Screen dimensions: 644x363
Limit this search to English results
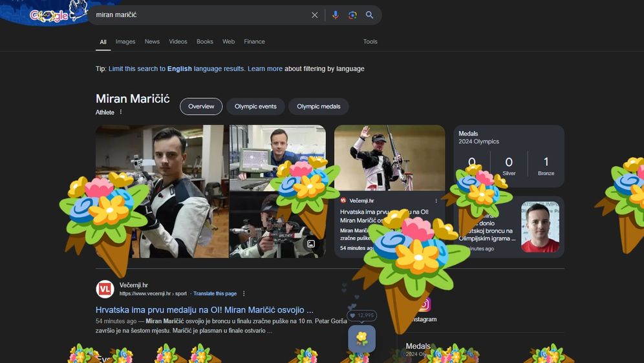(x=177, y=69)
